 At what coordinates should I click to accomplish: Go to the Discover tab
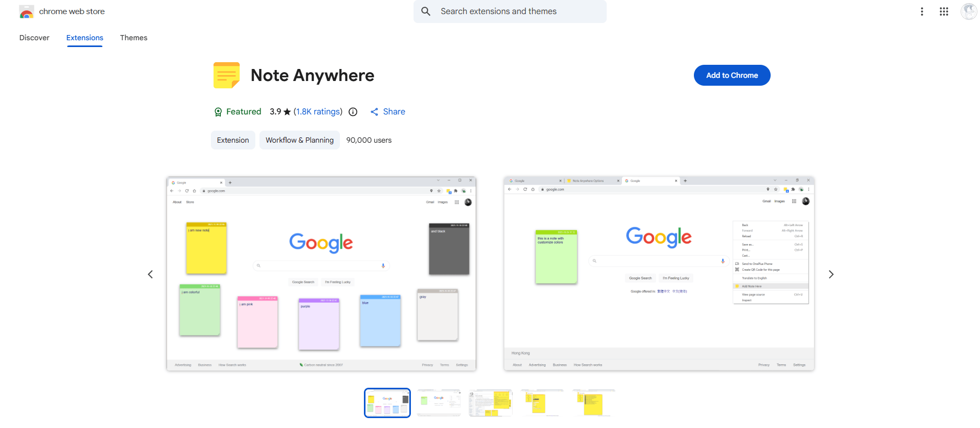tap(34, 38)
